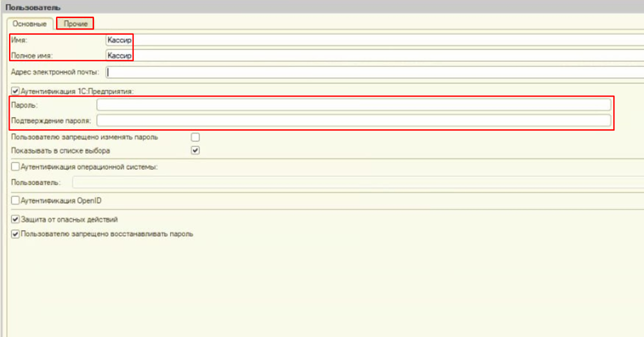Check the Аутентификация OpenID checkbox
644x337 pixels.
tap(15, 201)
